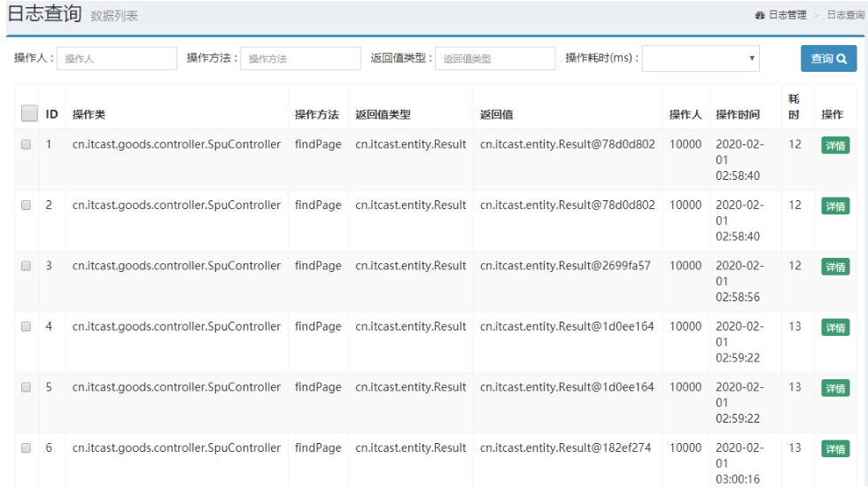Click the 返回值 column header
Viewport: 868px width, 490px height.
click(497, 114)
